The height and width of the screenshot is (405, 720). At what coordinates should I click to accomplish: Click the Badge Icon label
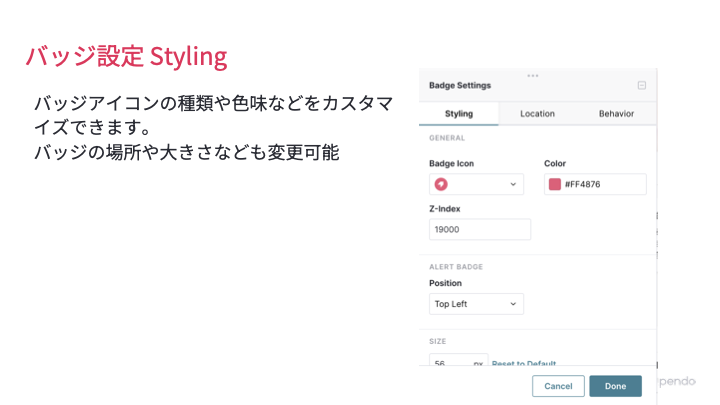[x=451, y=163]
